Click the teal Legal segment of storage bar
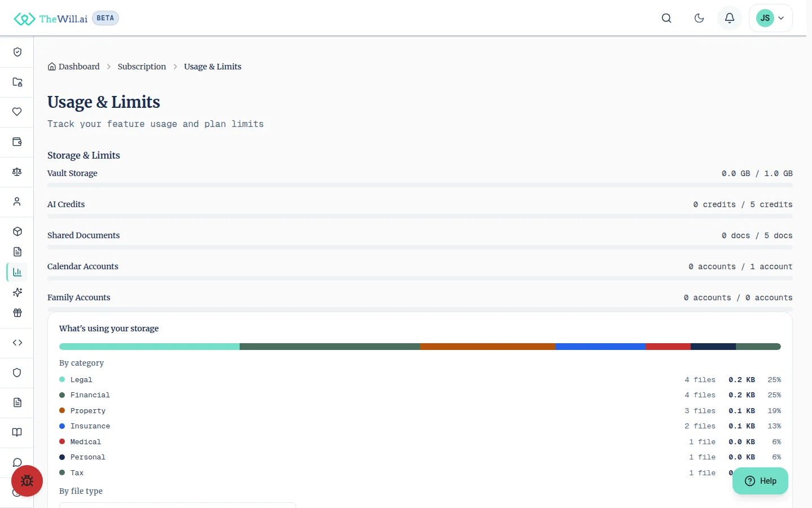This screenshot has height=508, width=812. (x=149, y=347)
